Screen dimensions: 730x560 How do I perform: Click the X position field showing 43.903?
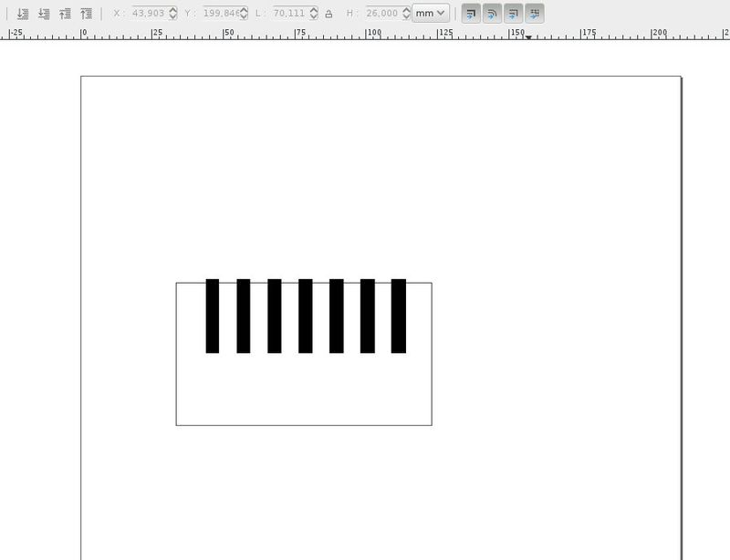point(149,13)
